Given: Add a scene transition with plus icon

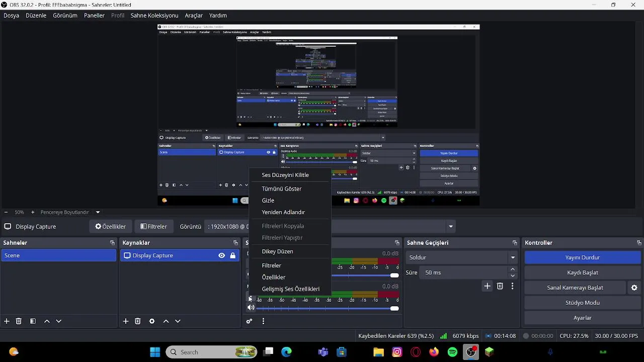Looking at the screenshot, I should pos(487,286).
